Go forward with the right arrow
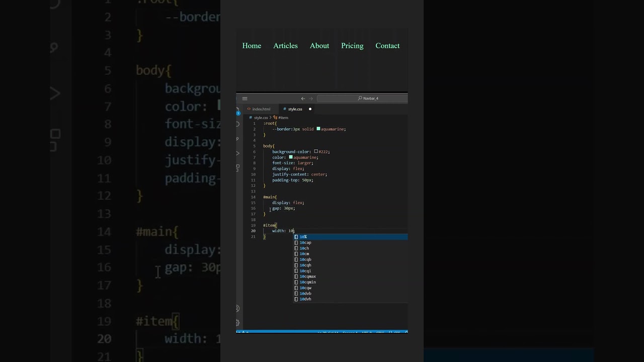This screenshot has width=644, height=362. click(311, 99)
